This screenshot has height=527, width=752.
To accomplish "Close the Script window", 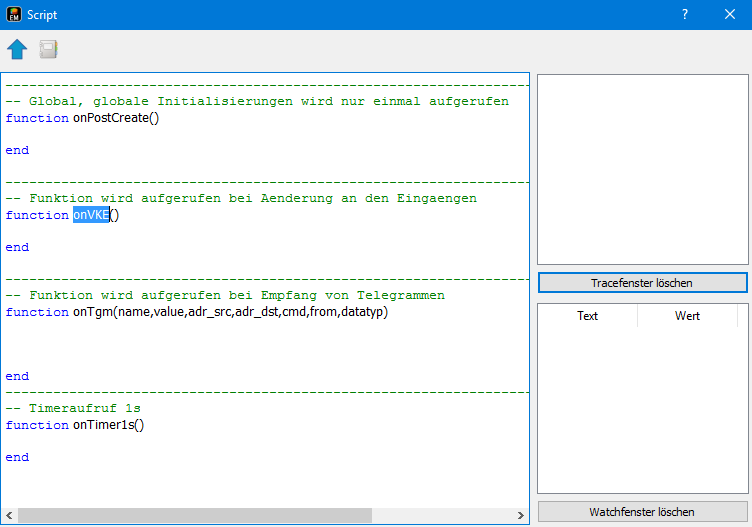I will coord(730,14).
